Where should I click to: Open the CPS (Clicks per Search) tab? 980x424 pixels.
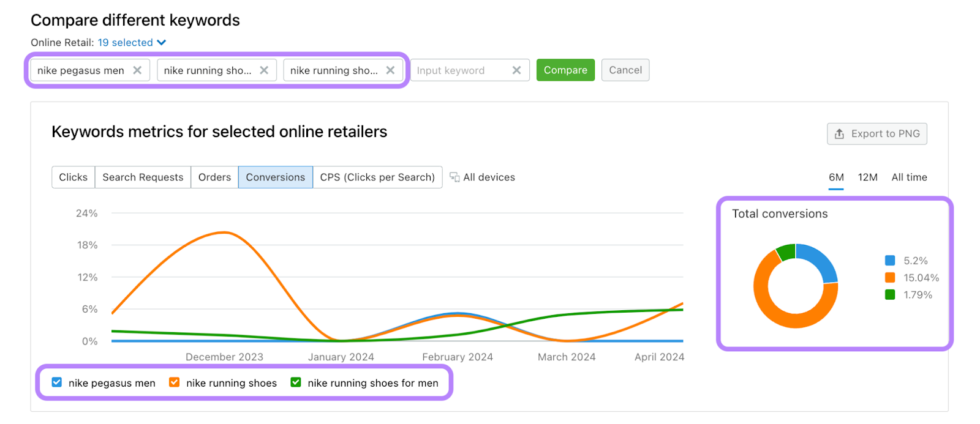tap(377, 177)
